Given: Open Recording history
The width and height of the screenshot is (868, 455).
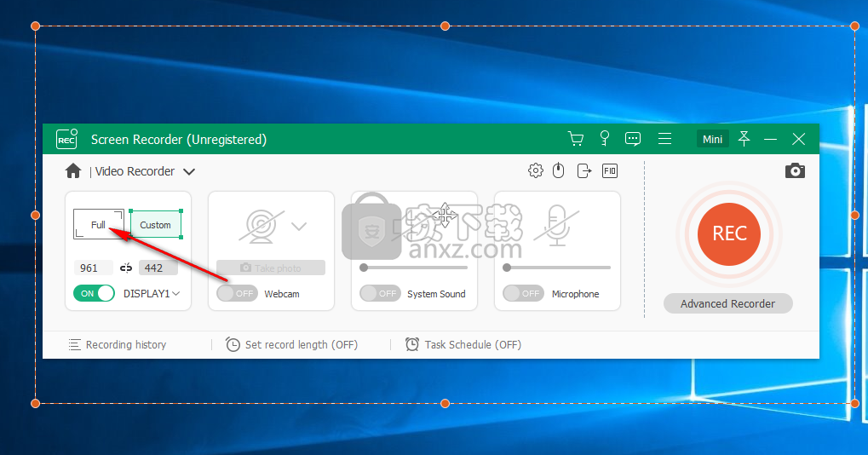Looking at the screenshot, I should [x=118, y=345].
